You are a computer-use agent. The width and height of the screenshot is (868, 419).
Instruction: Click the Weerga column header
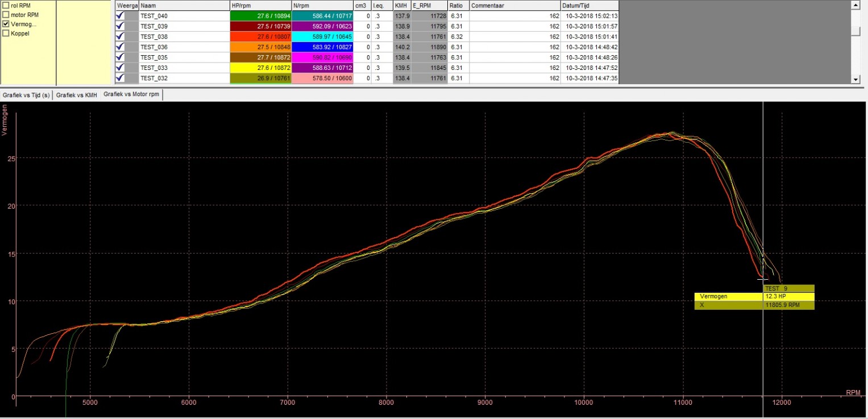click(127, 5)
